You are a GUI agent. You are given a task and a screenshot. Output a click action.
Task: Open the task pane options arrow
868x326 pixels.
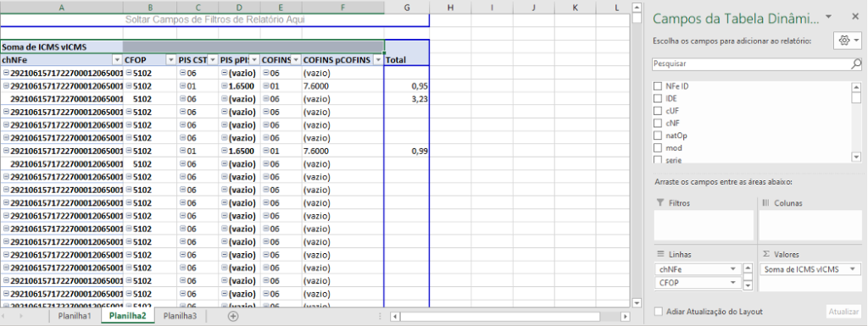tap(828, 17)
